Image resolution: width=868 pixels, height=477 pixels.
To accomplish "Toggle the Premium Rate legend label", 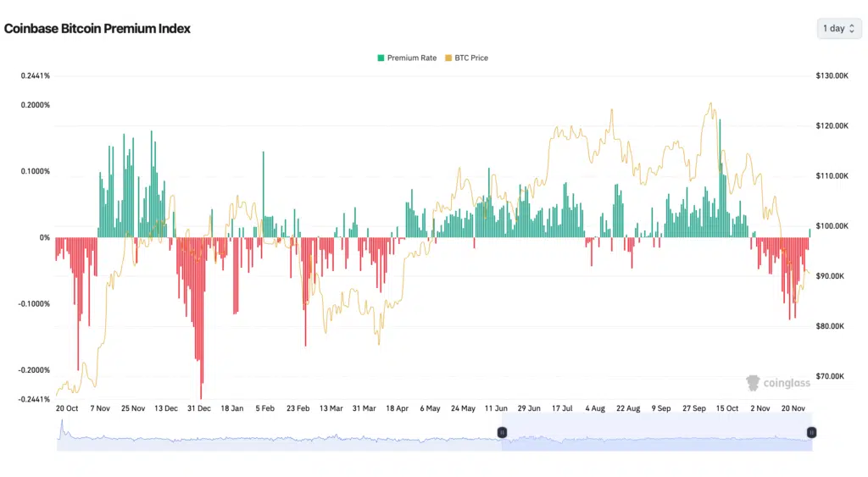I will click(412, 58).
